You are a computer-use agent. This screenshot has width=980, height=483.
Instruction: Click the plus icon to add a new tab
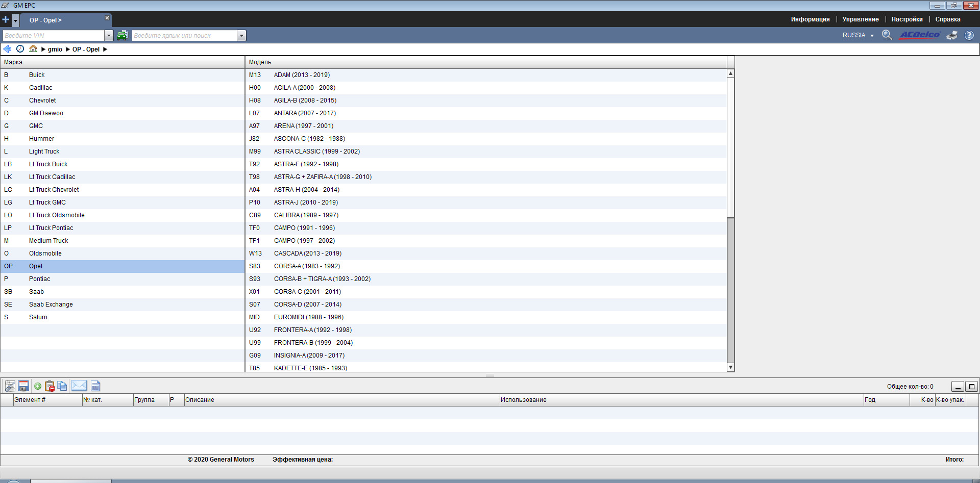tap(6, 20)
